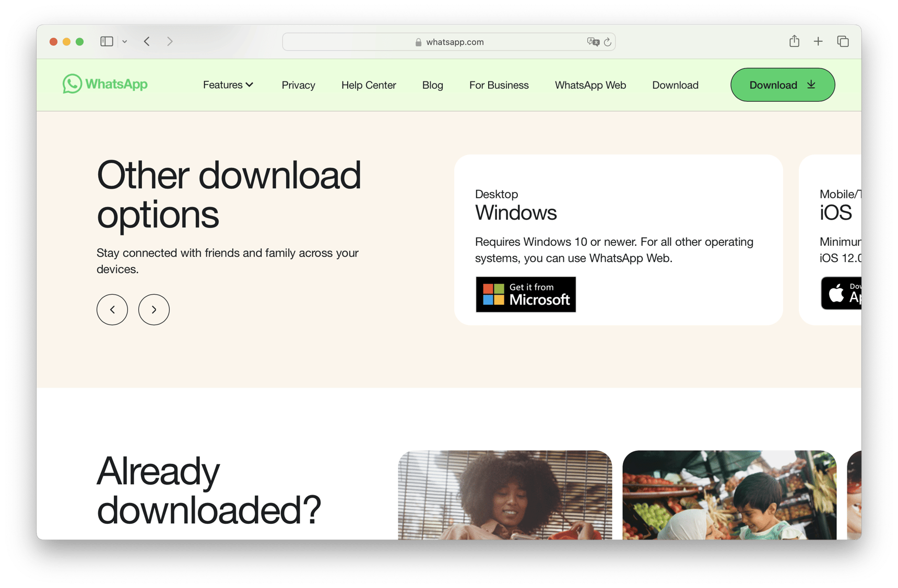Click the green Download button

pyautogui.click(x=782, y=85)
